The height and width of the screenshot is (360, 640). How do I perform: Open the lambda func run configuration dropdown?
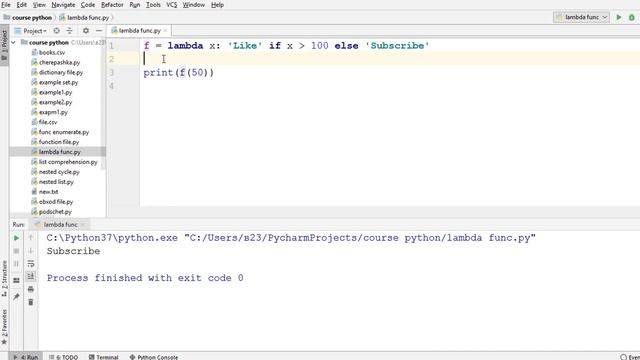(582, 17)
